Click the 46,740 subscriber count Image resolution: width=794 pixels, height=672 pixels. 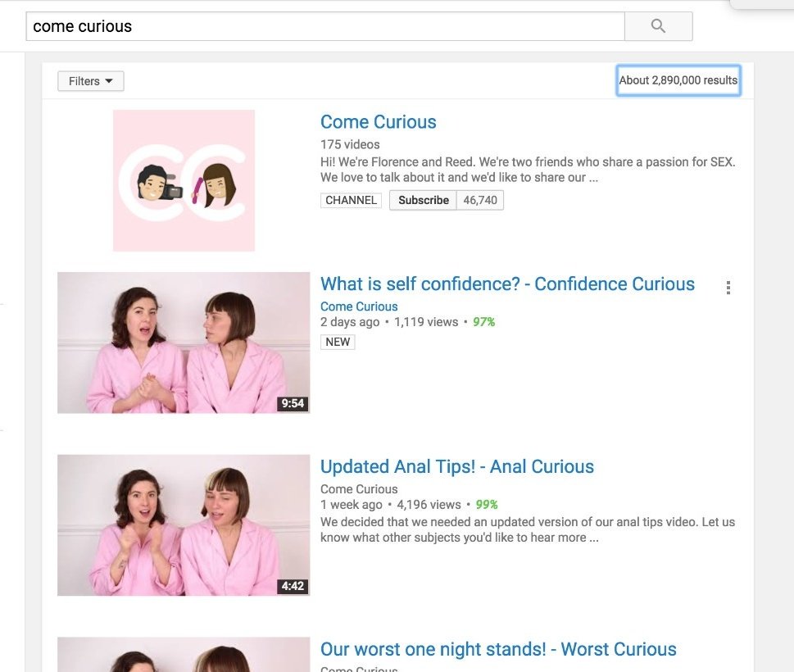tap(480, 200)
